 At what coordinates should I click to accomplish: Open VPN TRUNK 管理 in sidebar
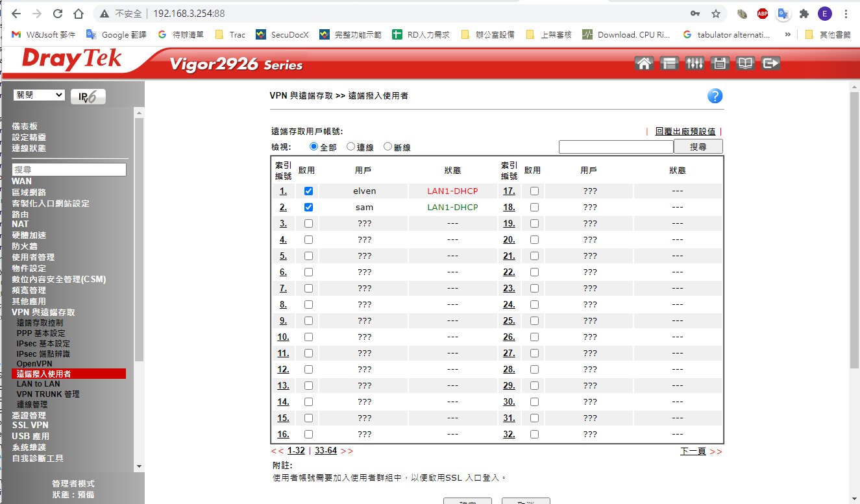click(x=48, y=394)
